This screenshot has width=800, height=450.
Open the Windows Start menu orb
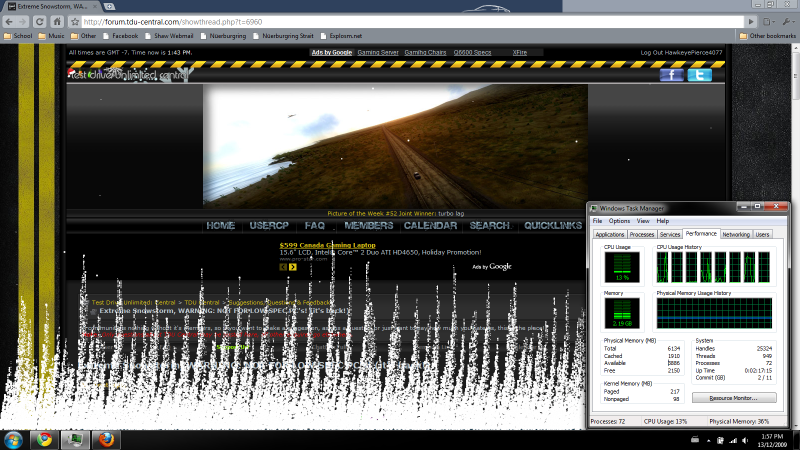click(14, 438)
